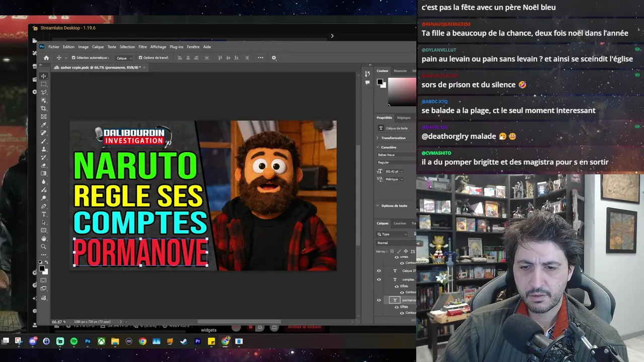
Task: Select the Frame tool
Action: (44, 117)
